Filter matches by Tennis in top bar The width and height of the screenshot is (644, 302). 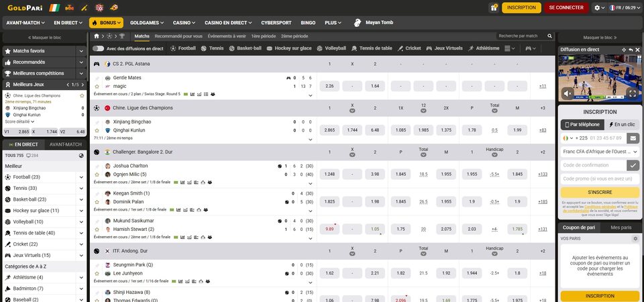point(213,48)
